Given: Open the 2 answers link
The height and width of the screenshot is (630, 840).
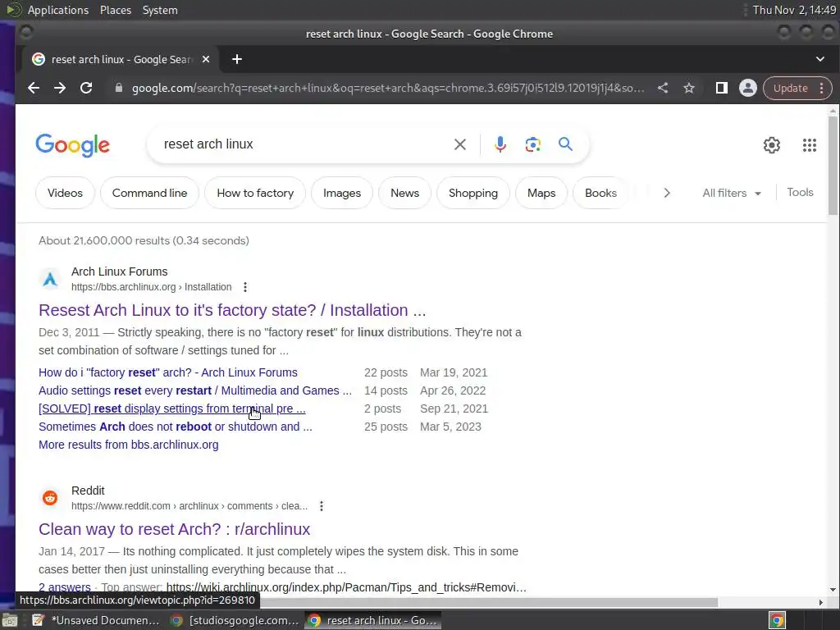Looking at the screenshot, I should tap(64, 587).
